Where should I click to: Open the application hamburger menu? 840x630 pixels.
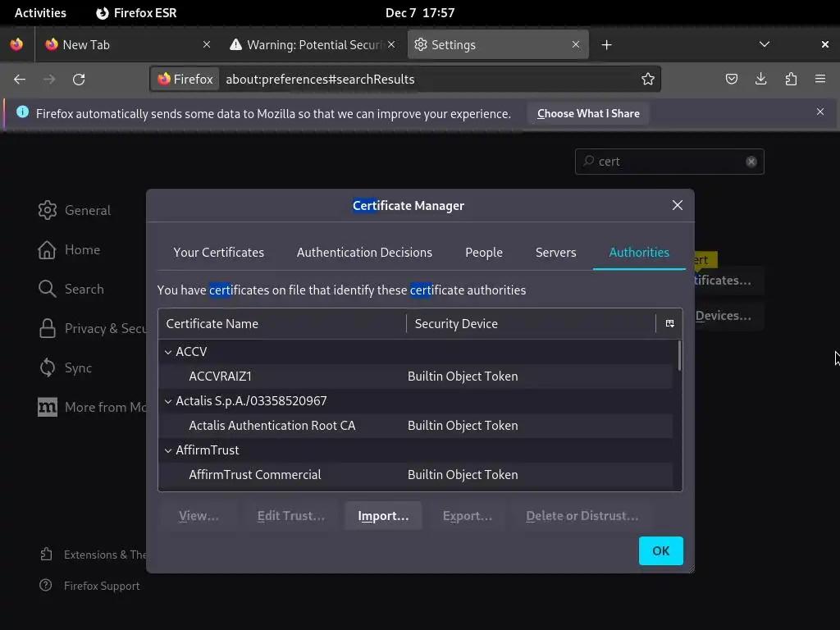tap(820, 80)
